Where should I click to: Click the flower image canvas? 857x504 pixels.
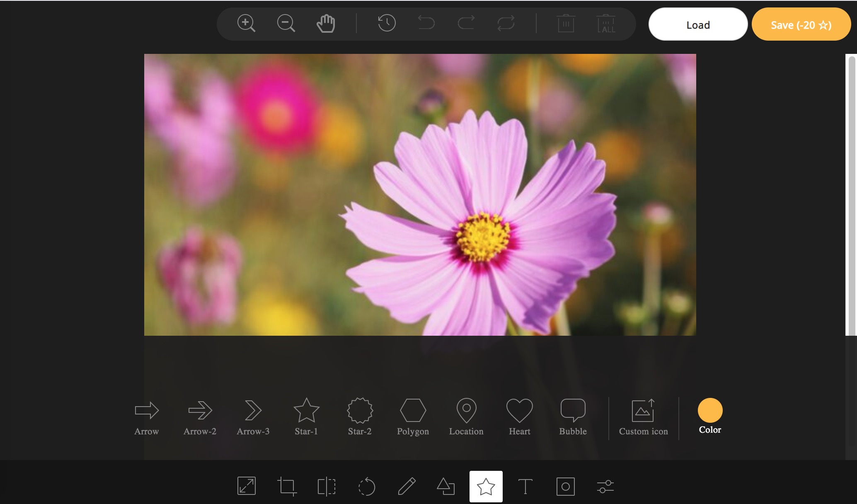click(x=420, y=194)
